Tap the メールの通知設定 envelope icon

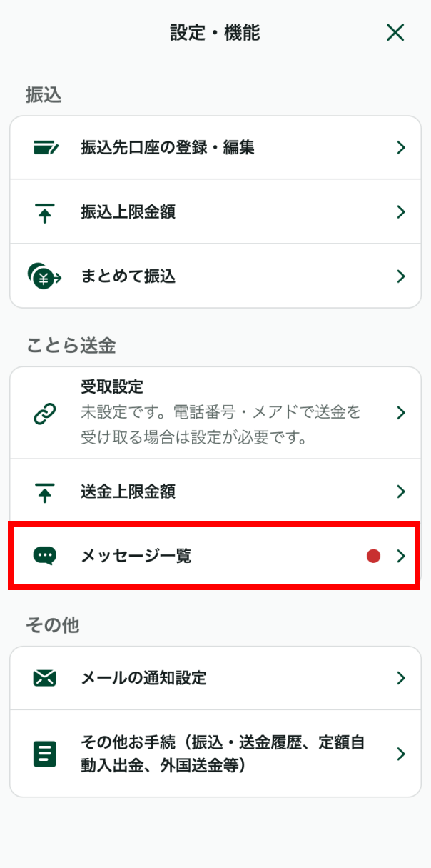pyautogui.click(x=45, y=678)
